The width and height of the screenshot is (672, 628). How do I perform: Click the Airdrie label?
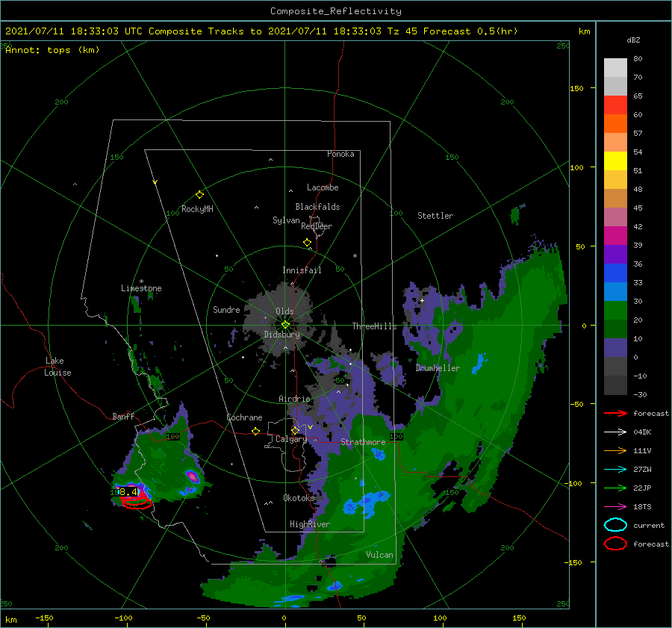294,399
